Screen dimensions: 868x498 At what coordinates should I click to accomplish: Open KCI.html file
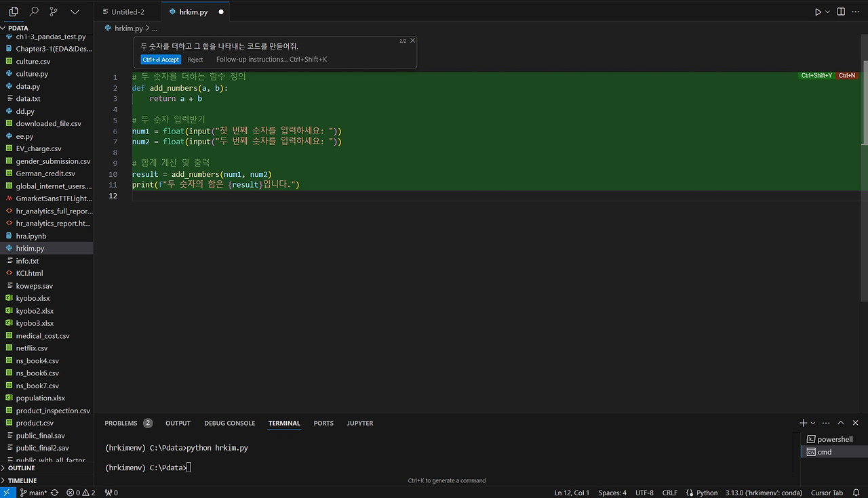pyautogui.click(x=47, y=273)
